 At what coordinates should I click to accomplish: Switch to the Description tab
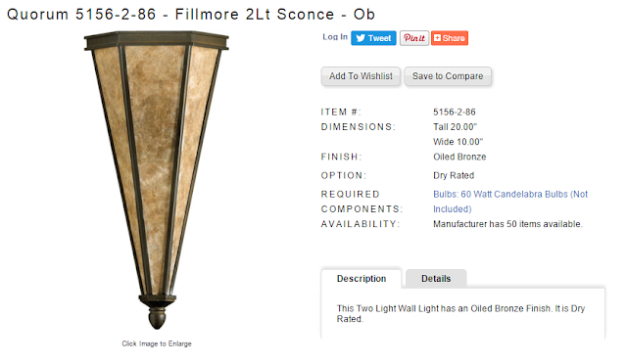tap(362, 279)
